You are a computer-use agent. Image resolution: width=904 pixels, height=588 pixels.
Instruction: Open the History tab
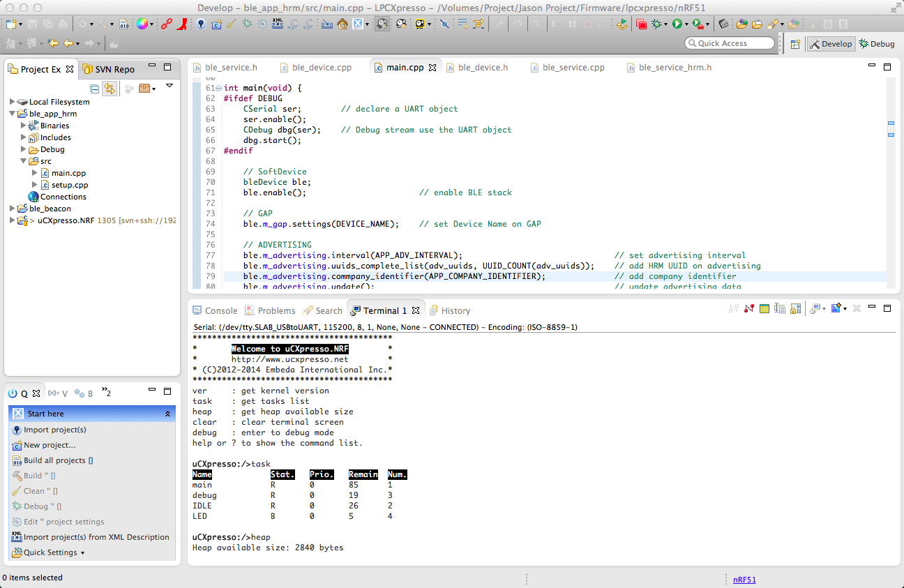coord(449,310)
